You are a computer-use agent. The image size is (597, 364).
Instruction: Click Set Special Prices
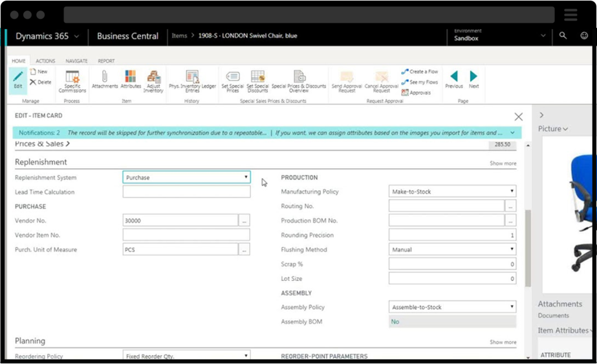point(233,82)
